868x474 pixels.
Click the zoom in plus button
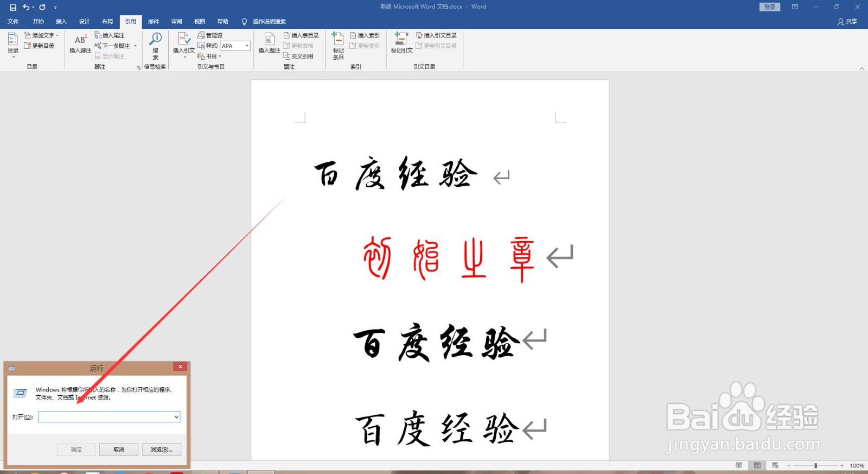point(842,465)
